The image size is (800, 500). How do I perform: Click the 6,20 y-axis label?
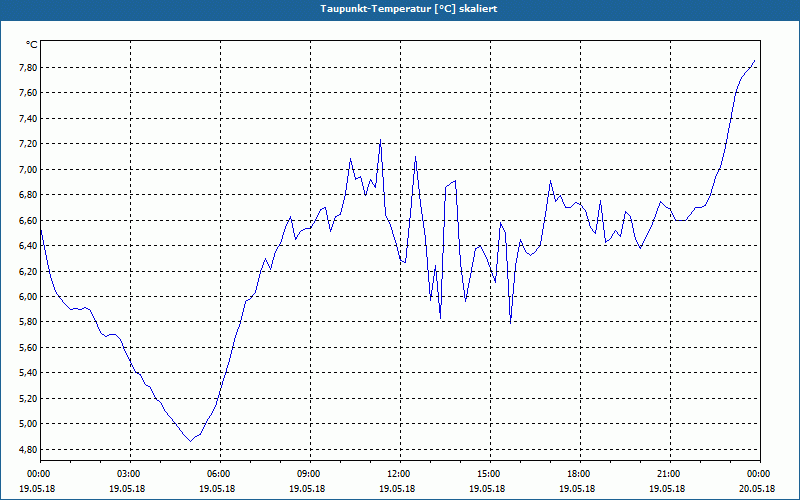(x=28, y=271)
